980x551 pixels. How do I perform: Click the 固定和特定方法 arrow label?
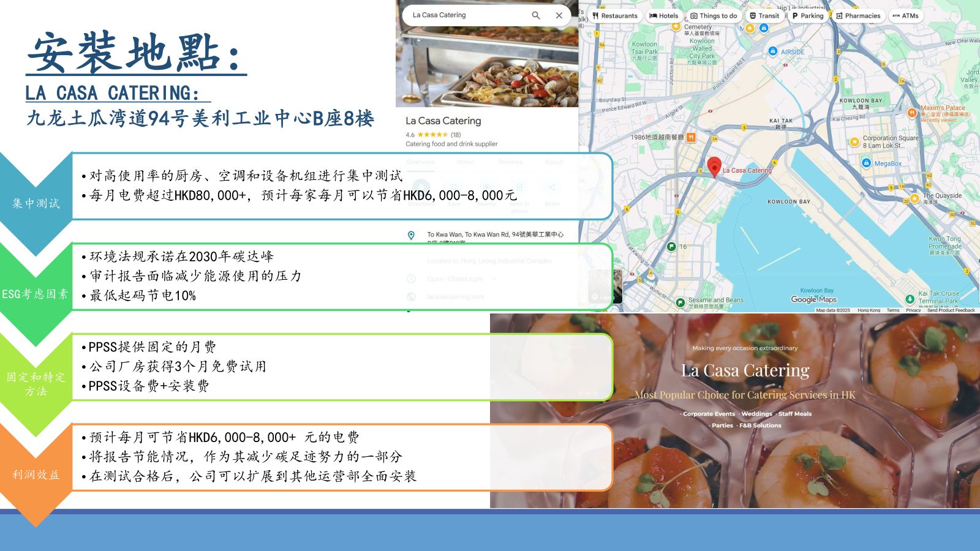point(36,384)
